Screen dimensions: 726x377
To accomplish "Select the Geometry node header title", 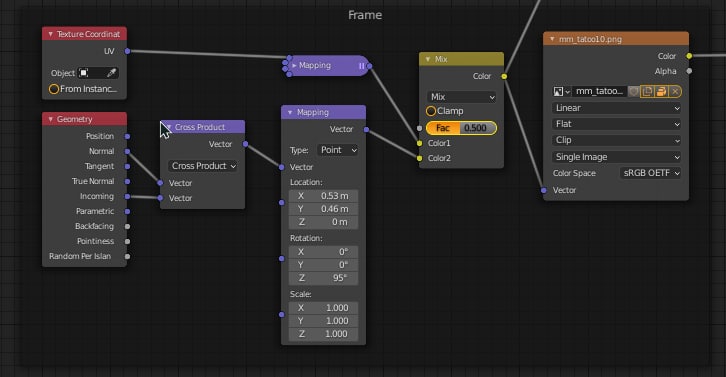I will (75, 119).
